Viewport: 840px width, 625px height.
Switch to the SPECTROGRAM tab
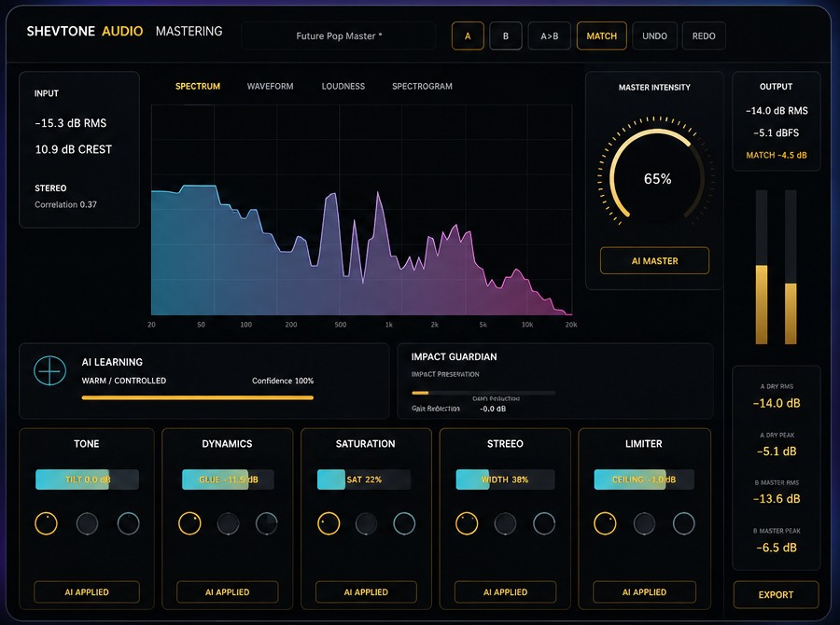[x=422, y=86]
